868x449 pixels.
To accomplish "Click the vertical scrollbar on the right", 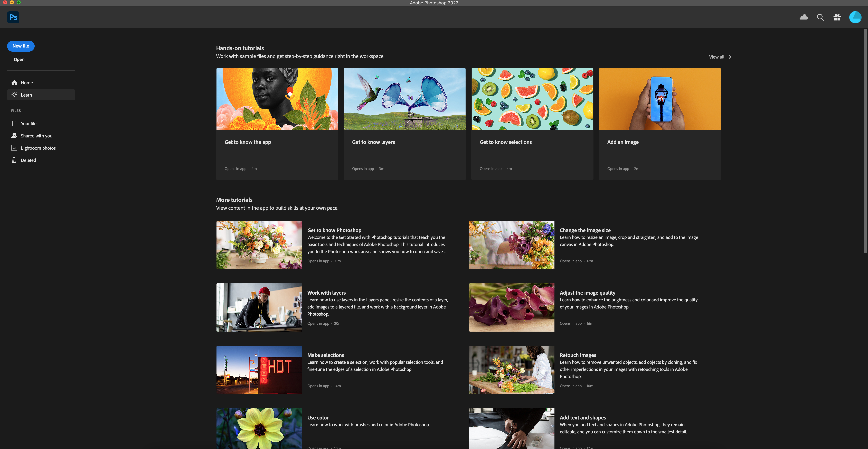I will (865, 141).
